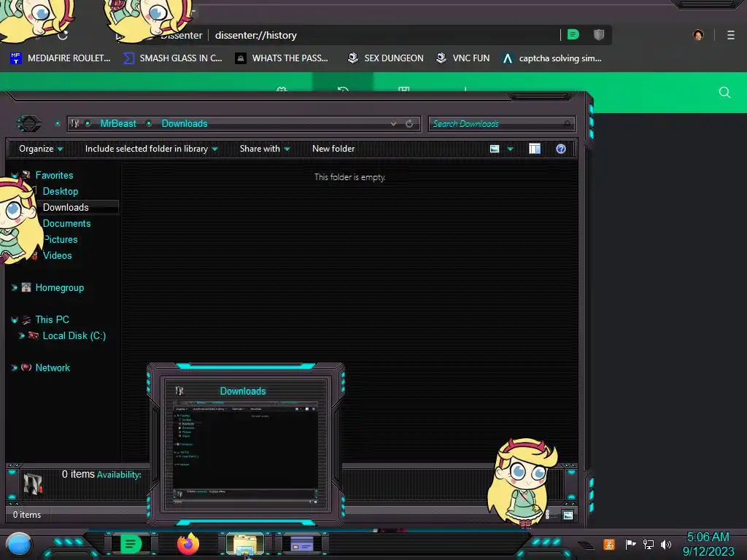
Task: Toggle the preview pane icon
Action: coord(535,149)
